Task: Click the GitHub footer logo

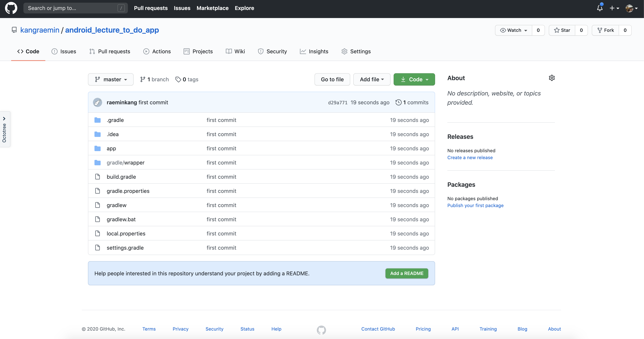Action: click(x=321, y=330)
